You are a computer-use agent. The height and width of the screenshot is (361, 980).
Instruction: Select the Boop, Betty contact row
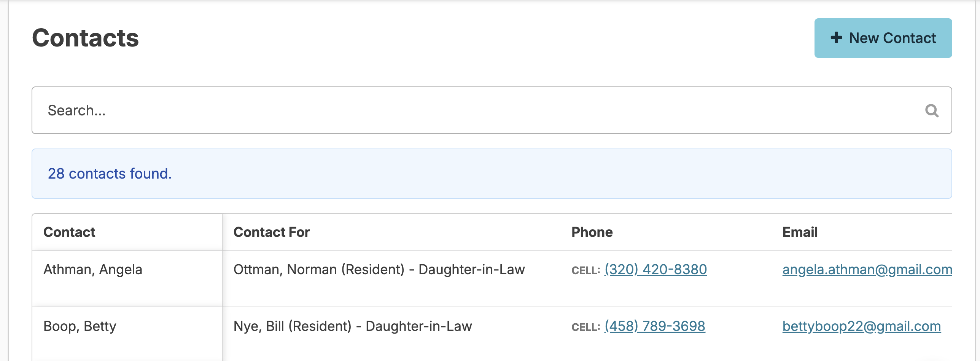pyautogui.click(x=80, y=326)
